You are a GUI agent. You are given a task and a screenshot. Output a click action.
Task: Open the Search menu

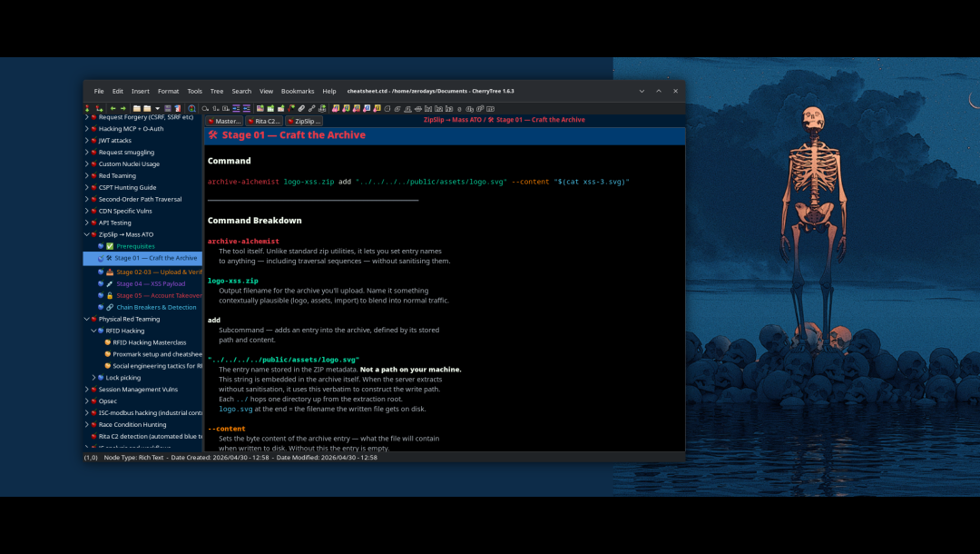pyautogui.click(x=241, y=92)
